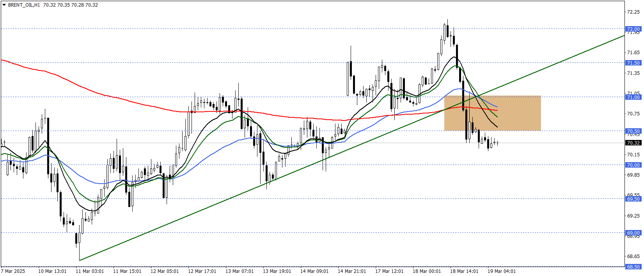Click the 7 Mar 2025 date label
Screen dimensions: 644x276
coord(13,271)
